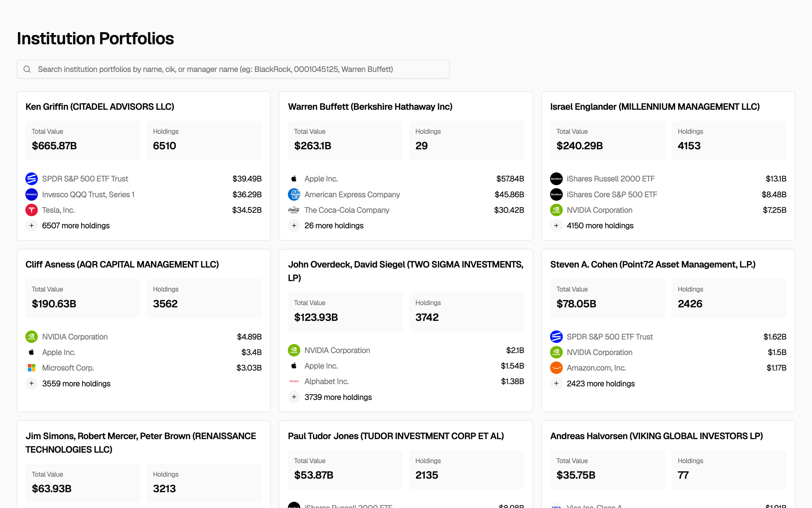Click the search magnifier icon
This screenshot has height=508, width=812.
point(27,69)
